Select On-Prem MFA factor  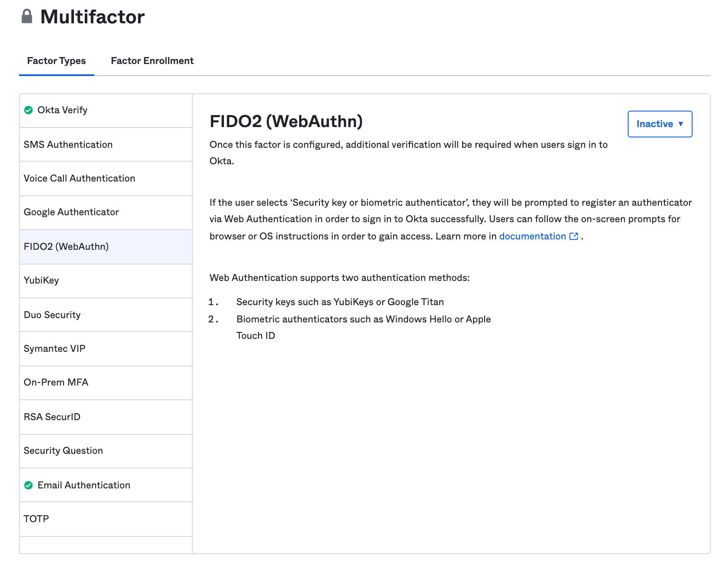[x=56, y=382]
